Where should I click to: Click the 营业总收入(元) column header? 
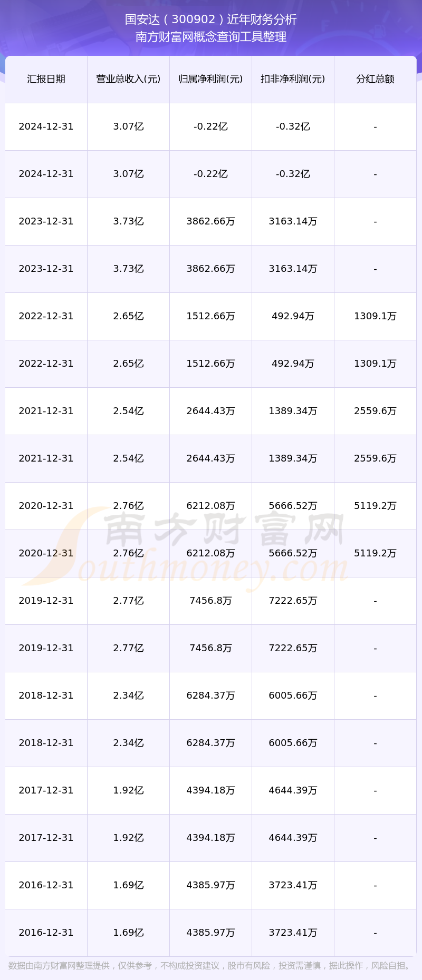pyautogui.click(x=128, y=79)
